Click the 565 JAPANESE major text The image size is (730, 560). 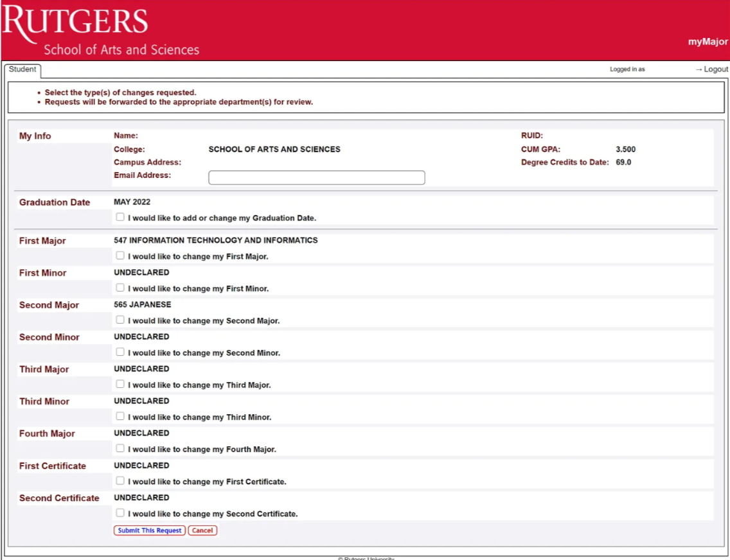(143, 304)
